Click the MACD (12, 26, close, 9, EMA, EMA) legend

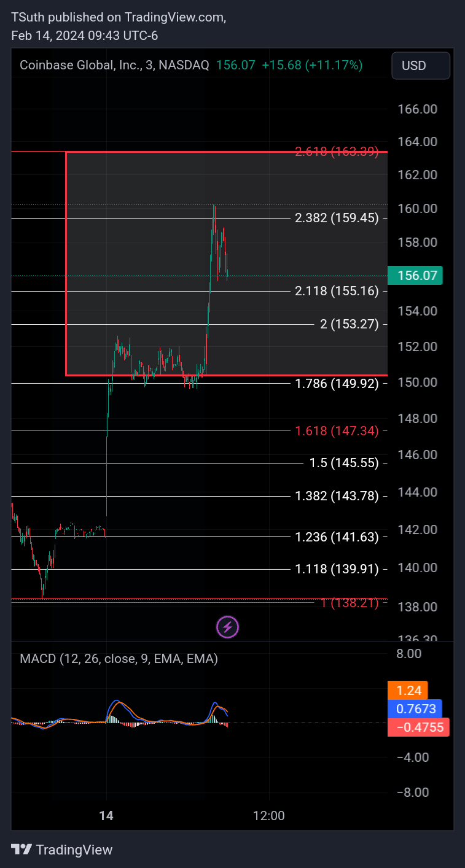[x=119, y=659]
